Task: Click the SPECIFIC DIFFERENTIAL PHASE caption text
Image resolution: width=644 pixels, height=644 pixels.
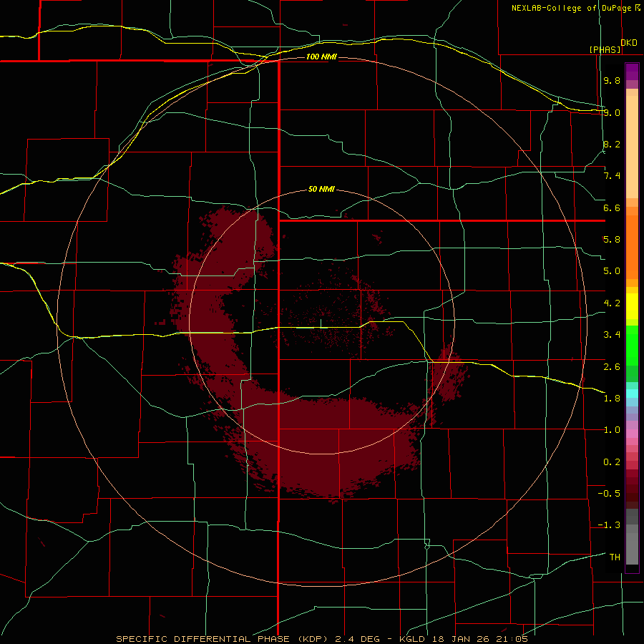Action: click(x=203, y=639)
